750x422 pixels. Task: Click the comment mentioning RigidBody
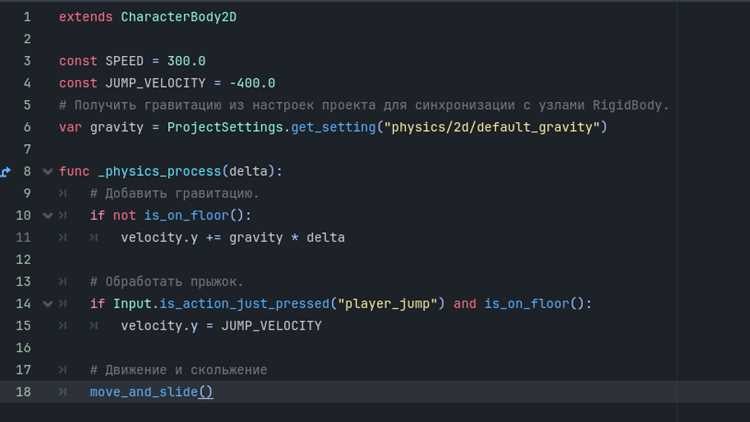click(x=364, y=105)
